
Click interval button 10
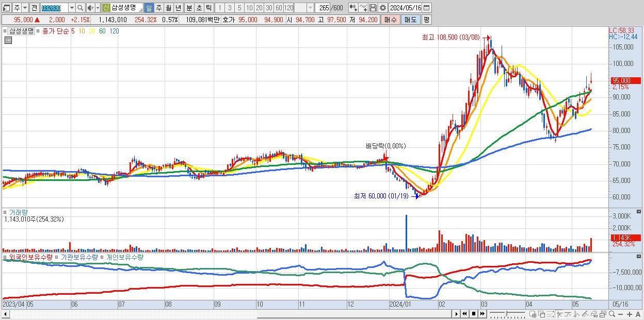point(249,8)
